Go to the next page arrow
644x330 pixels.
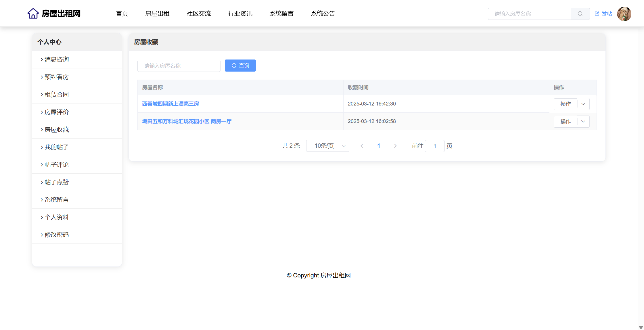click(395, 146)
